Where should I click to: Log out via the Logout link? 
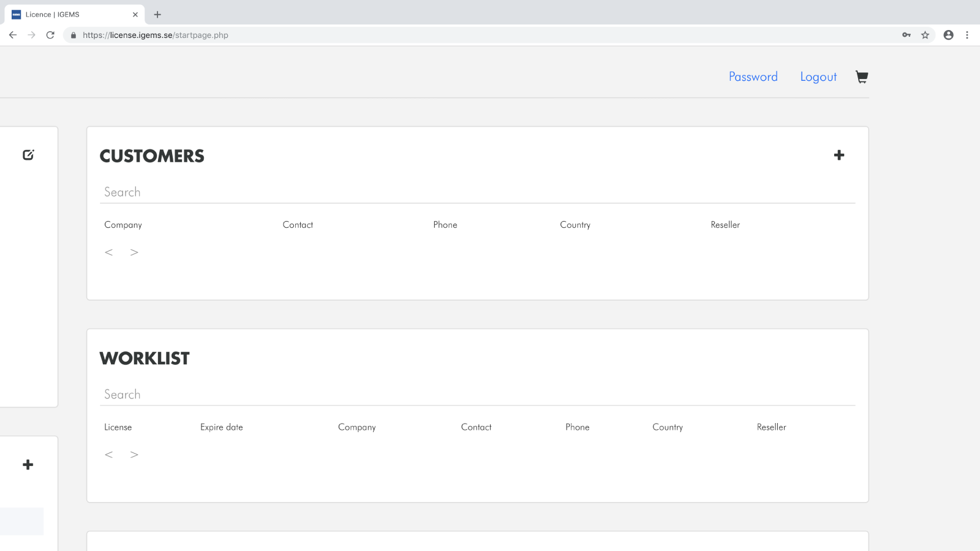[818, 77]
